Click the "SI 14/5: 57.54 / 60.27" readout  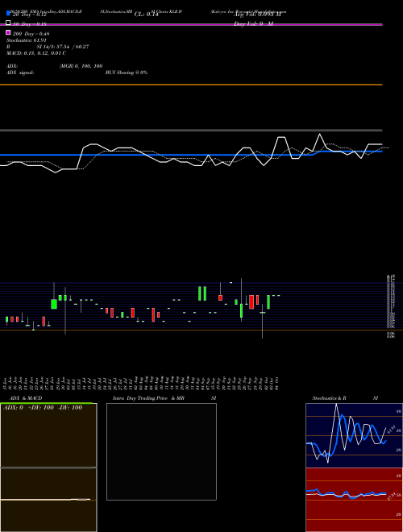(x=62, y=47)
